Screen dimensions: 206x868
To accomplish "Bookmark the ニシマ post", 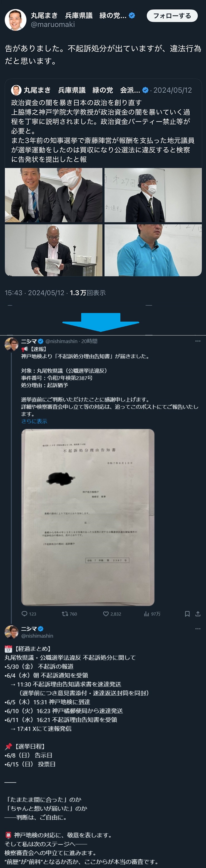I will (187, 614).
